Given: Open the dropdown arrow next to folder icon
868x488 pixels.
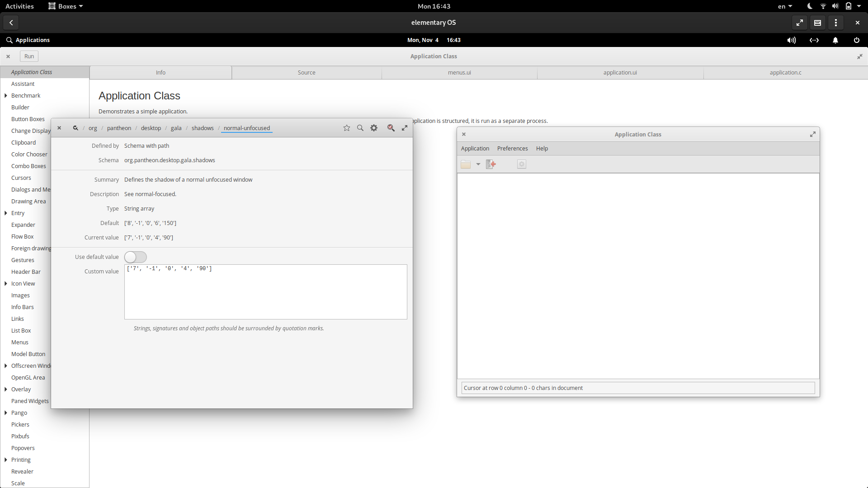Looking at the screenshot, I should click(478, 164).
